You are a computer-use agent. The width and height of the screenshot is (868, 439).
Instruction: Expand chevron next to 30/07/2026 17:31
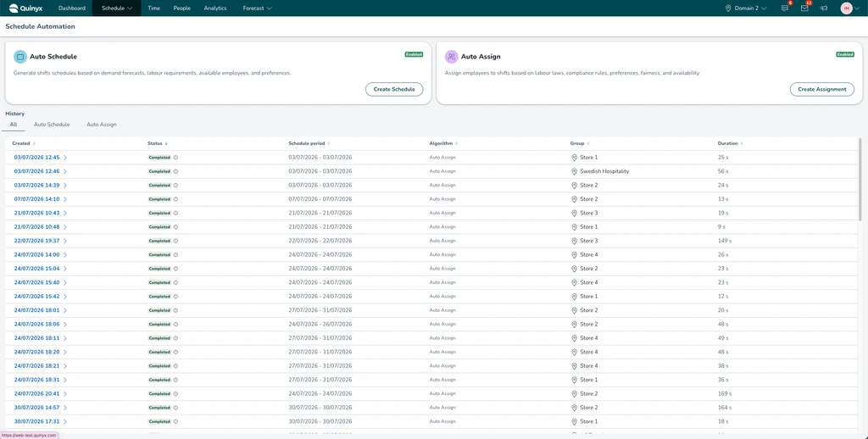pyautogui.click(x=64, y=421)
